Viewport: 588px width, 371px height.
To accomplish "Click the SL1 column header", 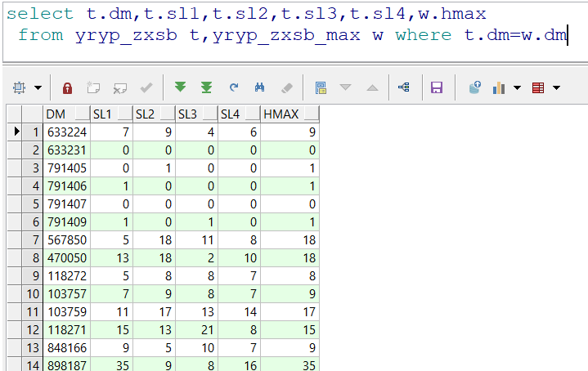I will [111, 114].
